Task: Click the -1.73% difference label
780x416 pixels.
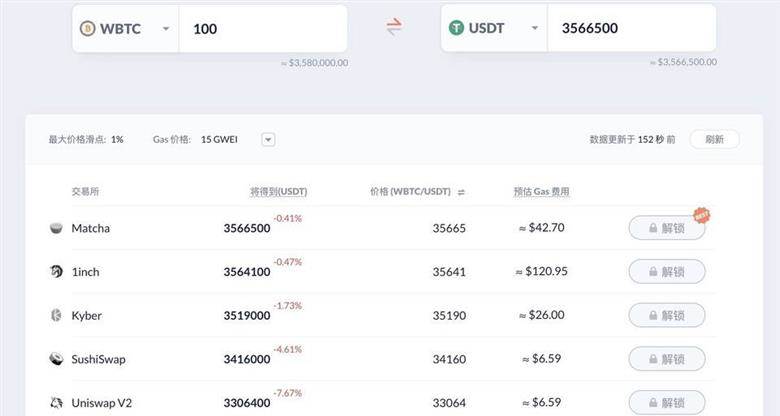Action: pyautogui.click(x=288, y=306)
